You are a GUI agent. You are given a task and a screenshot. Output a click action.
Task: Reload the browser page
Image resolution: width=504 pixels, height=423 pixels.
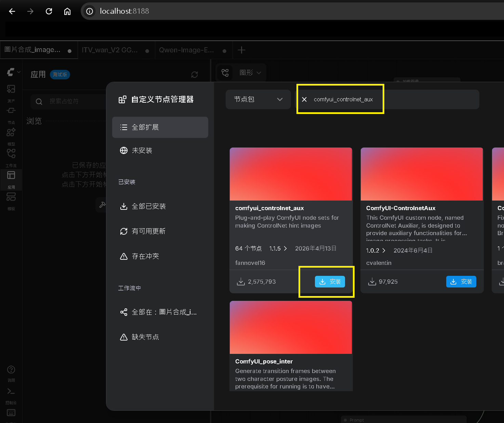(x=49, y=11)
